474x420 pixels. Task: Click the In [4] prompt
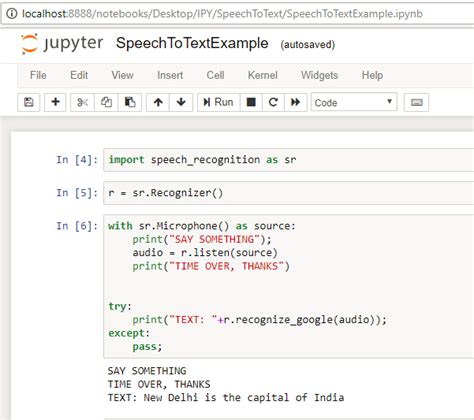77,160
